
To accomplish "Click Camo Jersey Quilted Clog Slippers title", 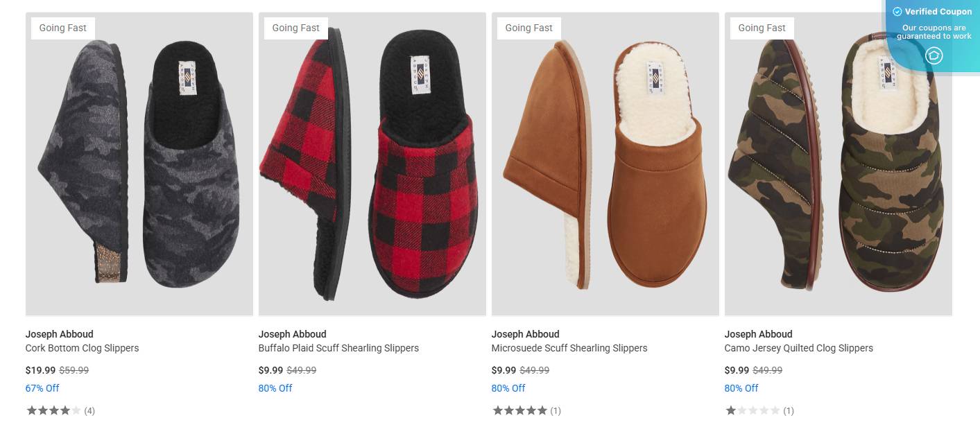I will point(798,348).
